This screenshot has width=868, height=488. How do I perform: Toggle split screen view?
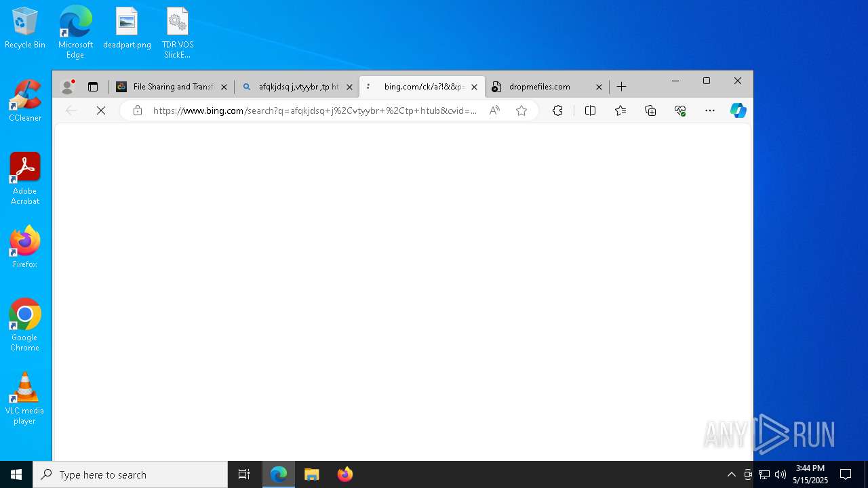coord(590,110)
